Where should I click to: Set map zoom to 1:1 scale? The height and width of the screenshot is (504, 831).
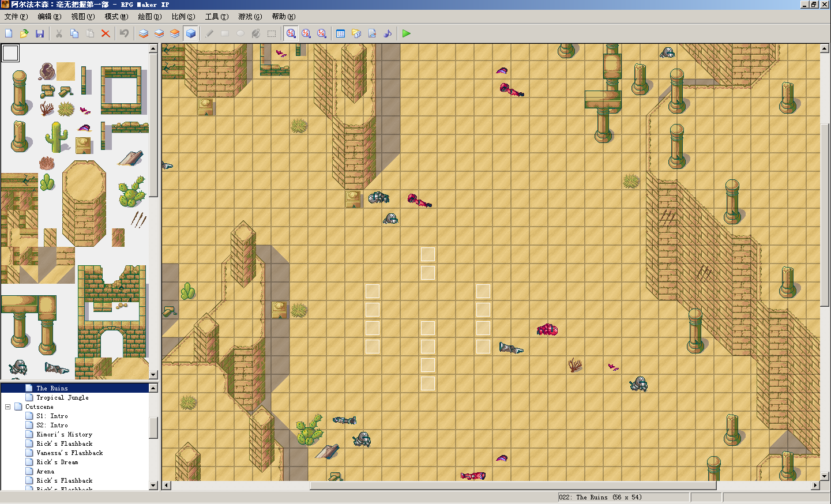pyautogui.click(x=291, y=33)
